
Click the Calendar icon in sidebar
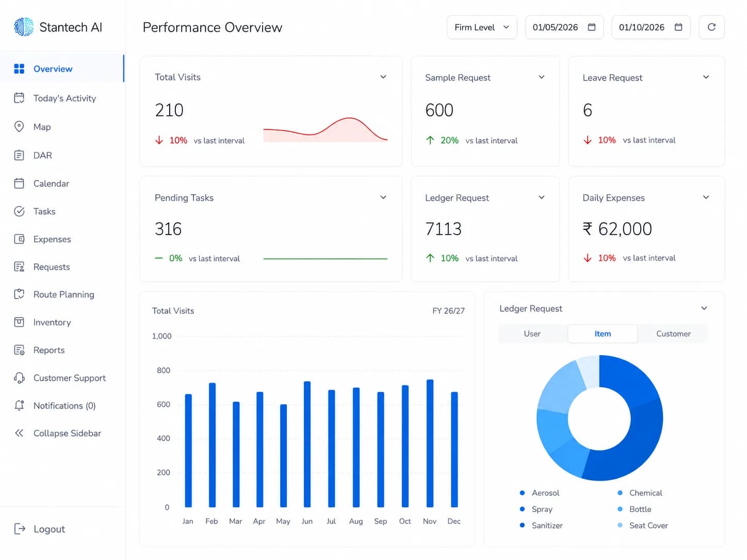19,183
